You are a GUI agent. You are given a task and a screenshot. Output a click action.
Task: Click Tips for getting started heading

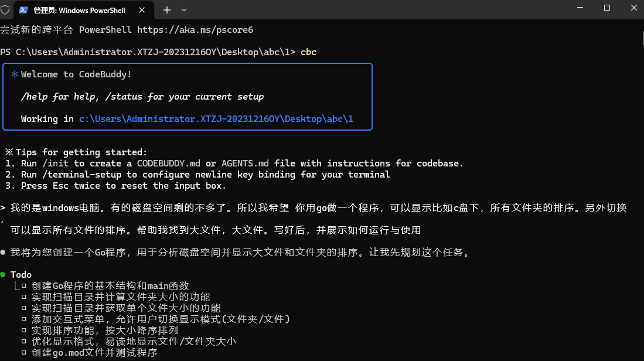point(81,152)
